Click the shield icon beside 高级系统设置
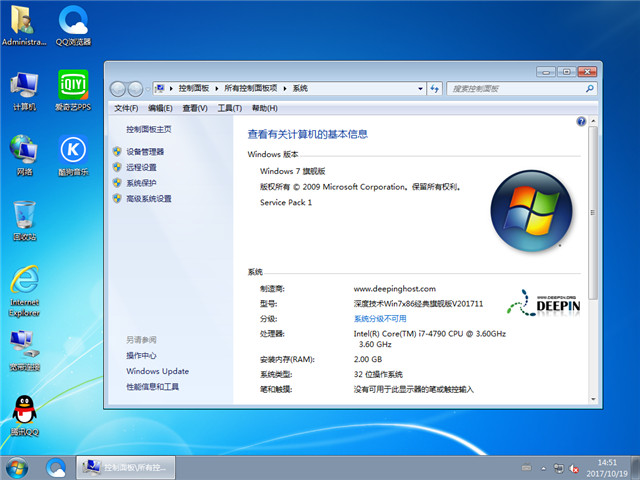 117,198
